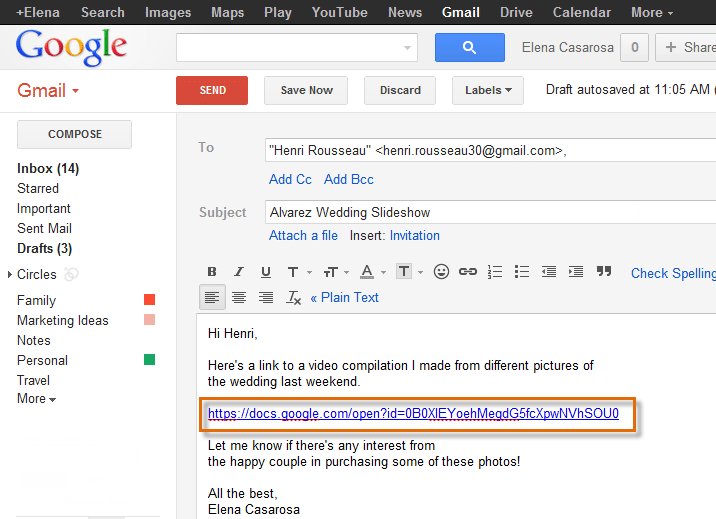Increase indent of the text
The width and height of the screenshot is (716, 519).
[576, 272]
